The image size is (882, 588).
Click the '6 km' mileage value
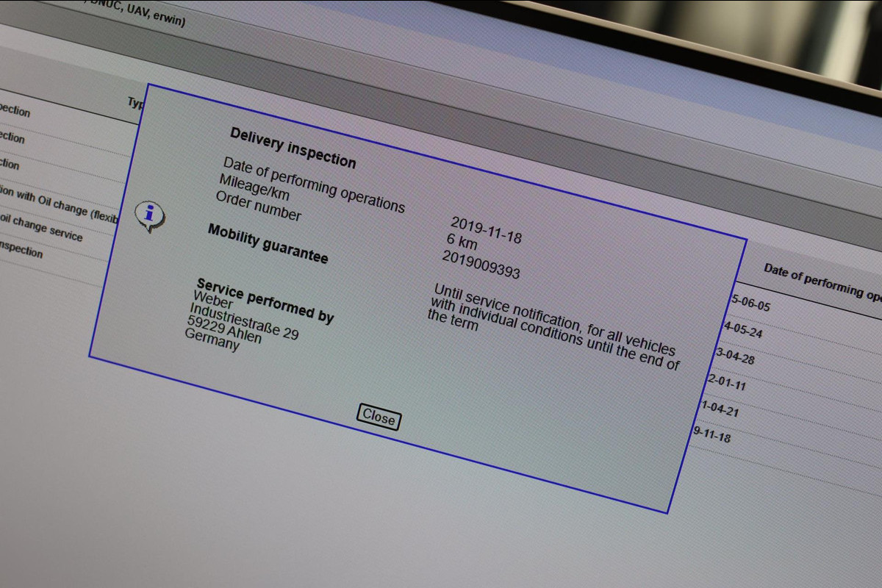click(x=462, y=242)
